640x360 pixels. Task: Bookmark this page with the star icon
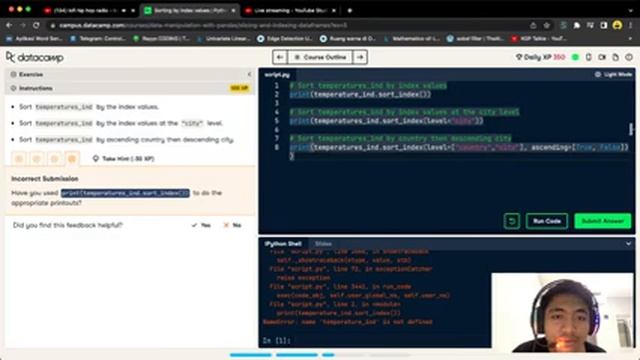pos(547,25)
